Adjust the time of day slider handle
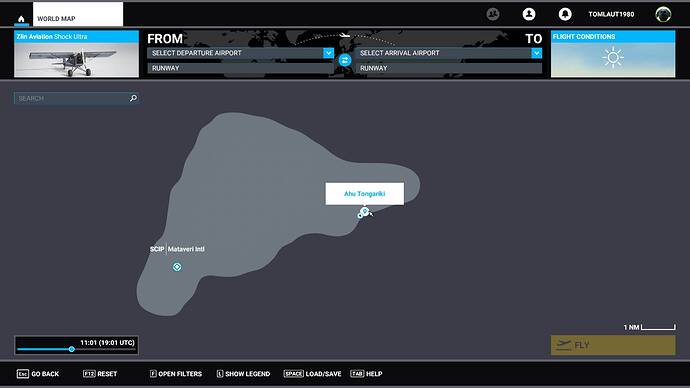This screenshot has width=690, height=388. pyautogui.click(x=72, y=349)
